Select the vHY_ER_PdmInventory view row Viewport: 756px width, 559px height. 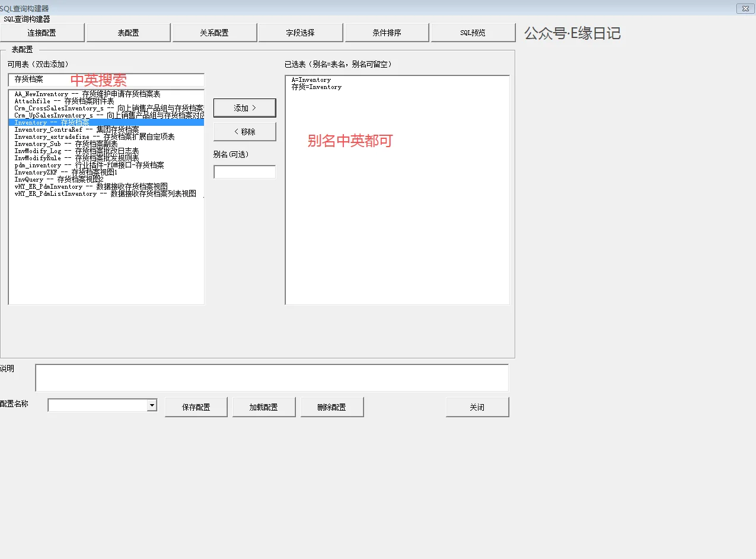[107, 186]
